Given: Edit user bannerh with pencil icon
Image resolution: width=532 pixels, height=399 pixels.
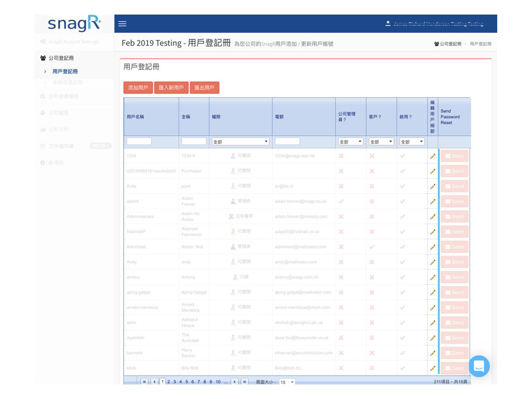Looking at the screenshot, I should (x=433, y=353).
